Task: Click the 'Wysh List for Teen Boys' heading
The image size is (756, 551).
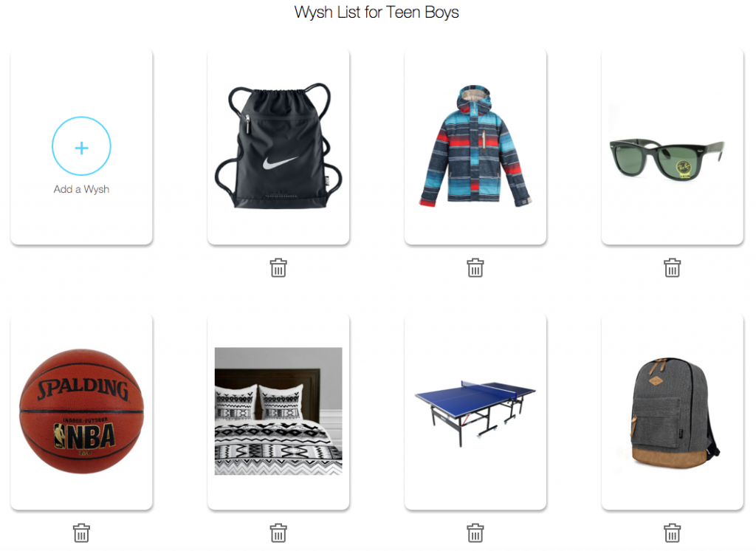Action: (377, 12)
